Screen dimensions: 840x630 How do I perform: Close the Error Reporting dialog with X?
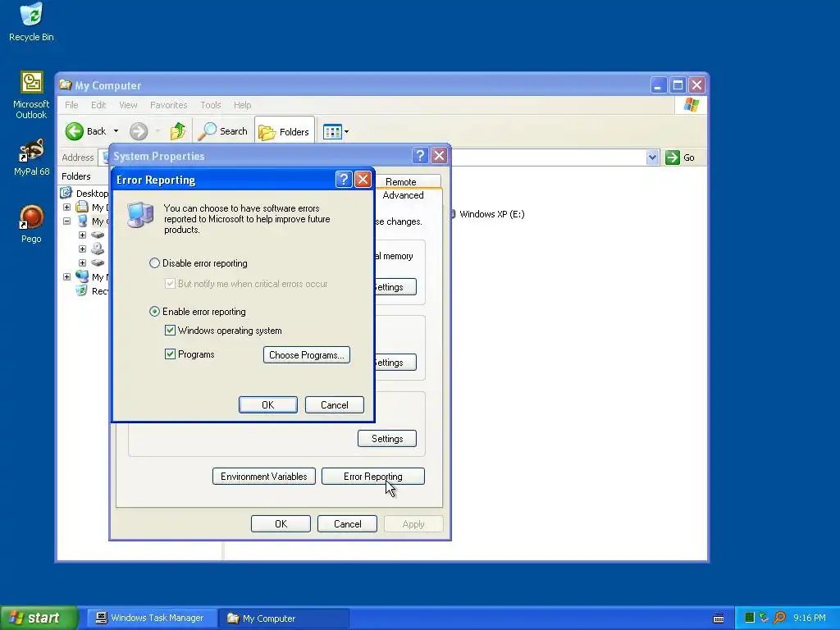(363, 180)
